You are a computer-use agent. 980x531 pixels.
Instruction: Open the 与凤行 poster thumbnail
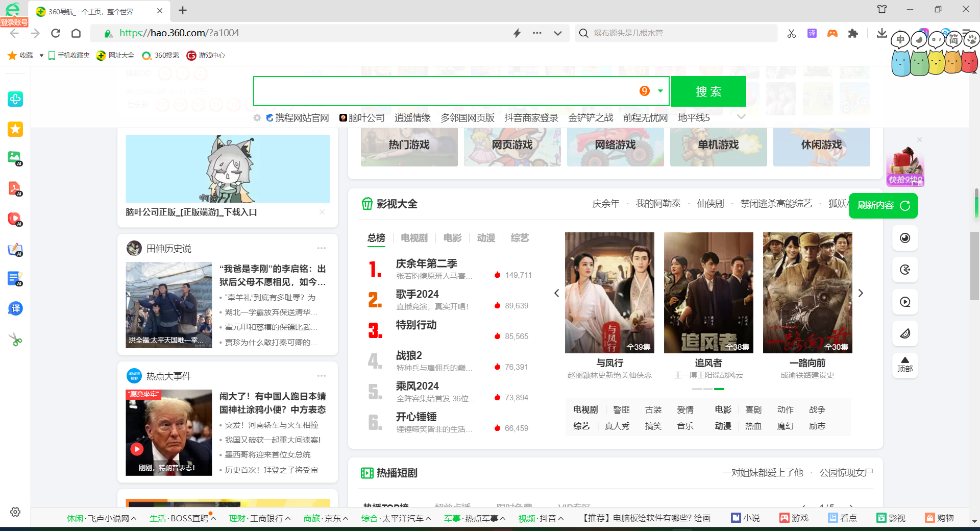(x=609, y=293)
